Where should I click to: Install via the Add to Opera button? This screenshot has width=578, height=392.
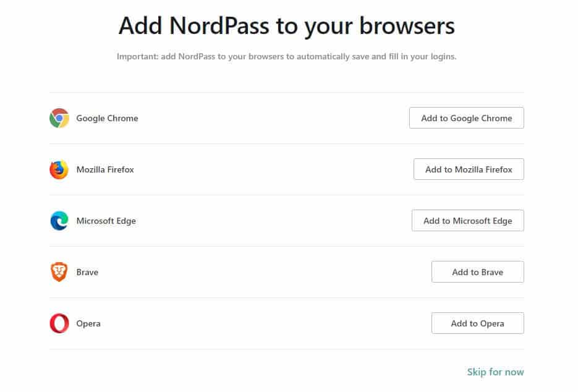tap(477, 323)
